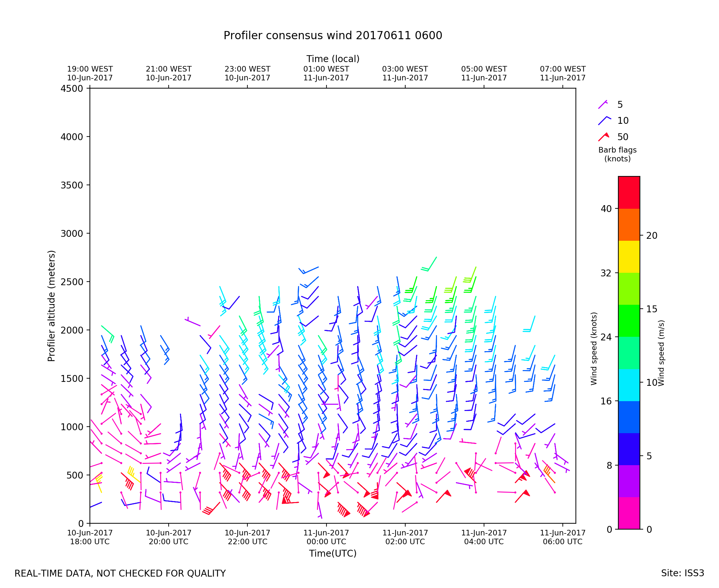
Task: Click the Wind speed (m/s) colorbar label
Action: coord(661,353)
